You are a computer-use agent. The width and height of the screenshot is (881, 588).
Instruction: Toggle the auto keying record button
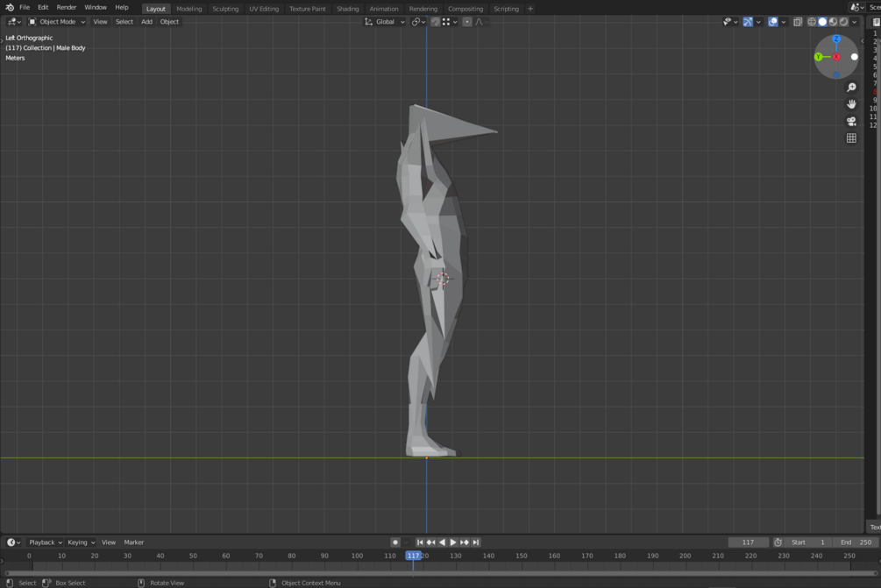tap(395, 542)
